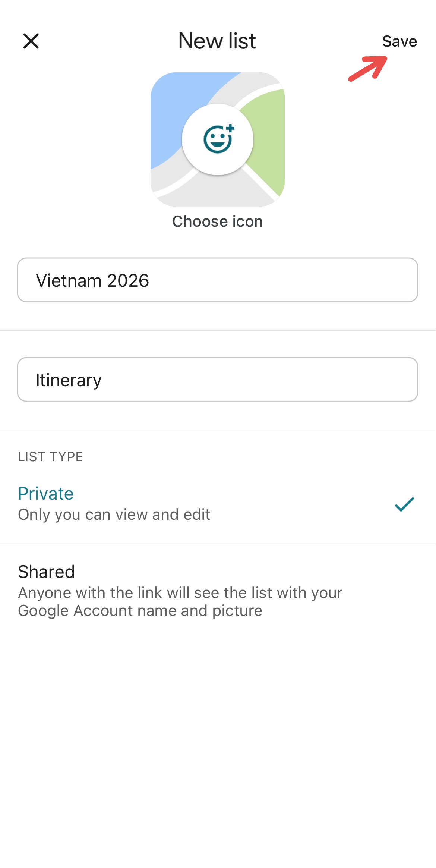The width and height of the screenshot is (436, 868).
Task: Tap the white circle around the smiley
Action: (x=218, y=139)
